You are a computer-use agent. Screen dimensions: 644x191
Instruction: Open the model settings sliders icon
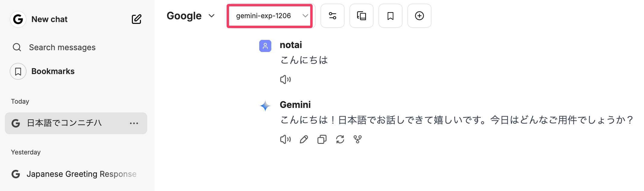[x=332, y=16]
